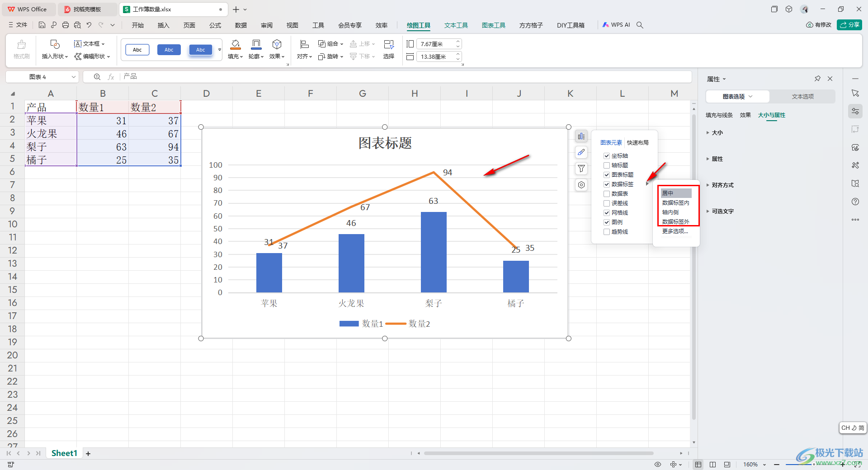
Task: Click the ribbon search magnifier icon
Action: (640, 25)
